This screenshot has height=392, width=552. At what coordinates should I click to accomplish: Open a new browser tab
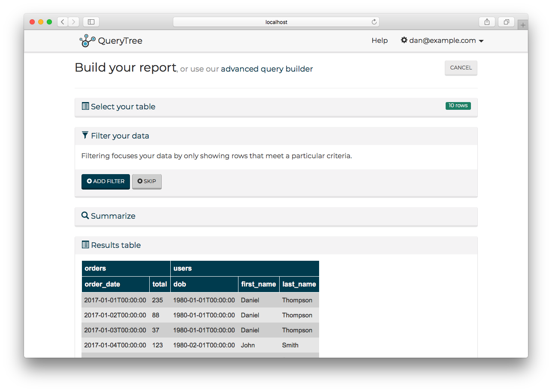point(523,24)
